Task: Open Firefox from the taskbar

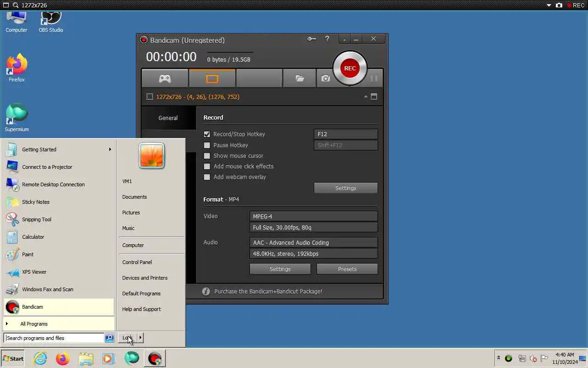Action: (x=63, y=358)
